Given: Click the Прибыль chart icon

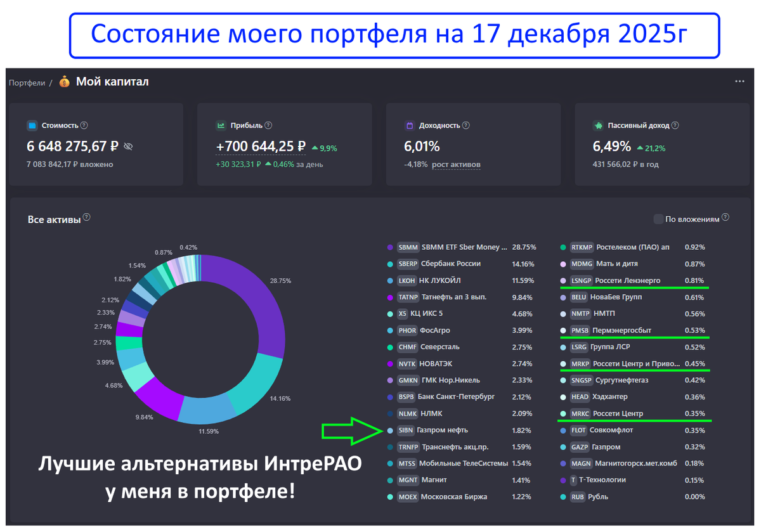Looking at the screenshot, I should click(221, 126).
